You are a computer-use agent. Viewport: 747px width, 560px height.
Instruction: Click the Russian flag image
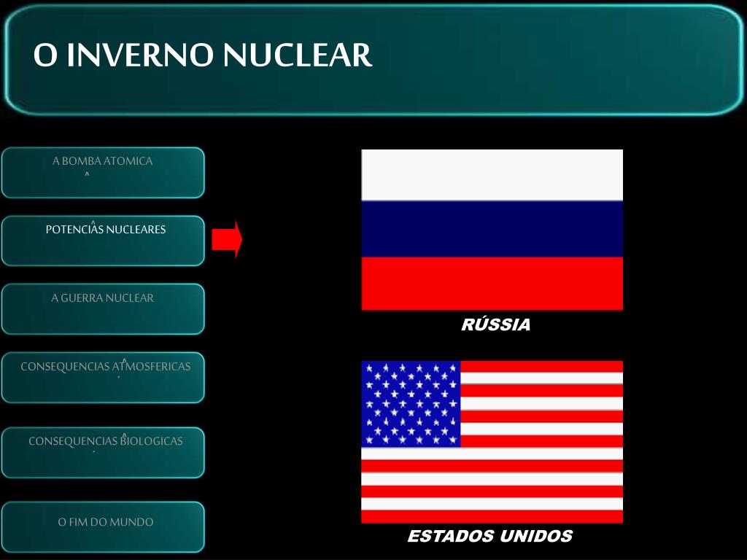point(492,230)
